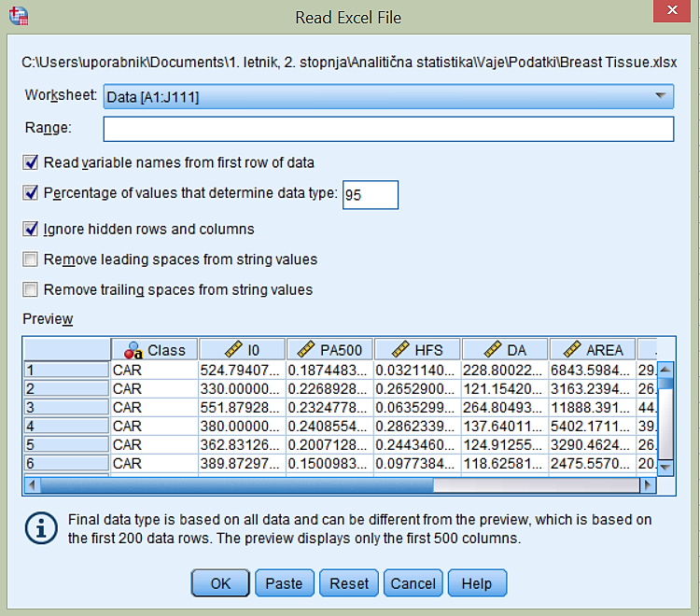Click cell 524.79407... in I0 column
Image resolution: width=700 pixels, height=616 pixels.
242,370
